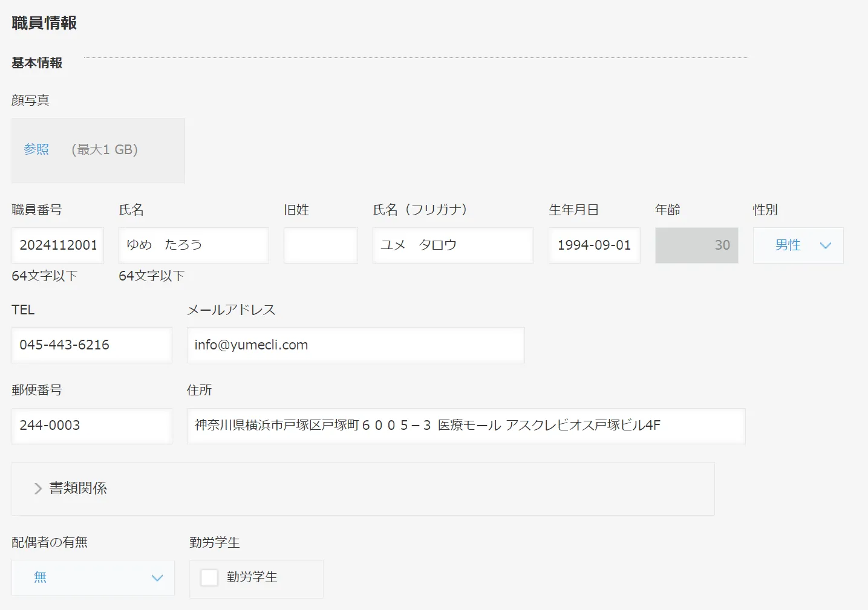Click the 生年月日 date field
Image resolution: width=868 pixels, height=610 pixels.
[x=594, y=245]
